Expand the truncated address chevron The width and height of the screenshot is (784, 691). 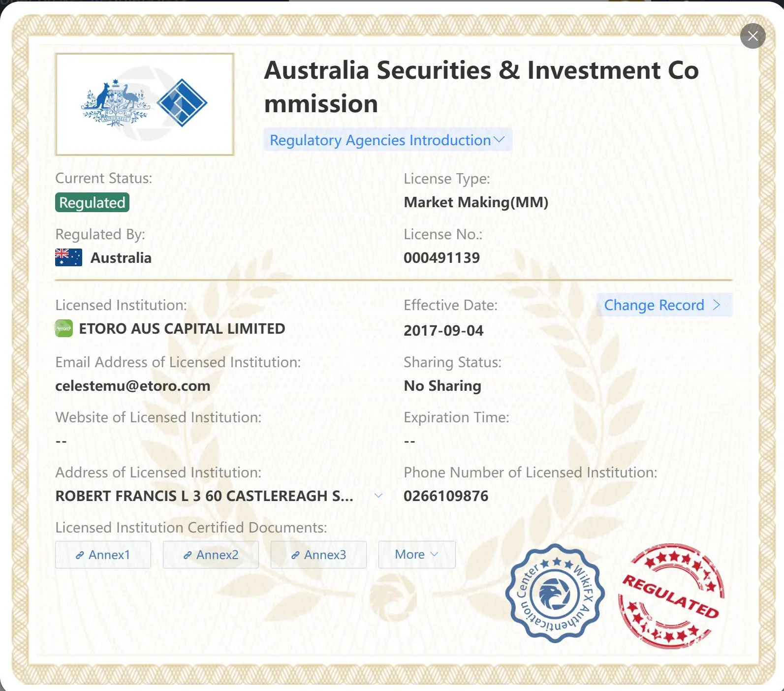[378, 496]
